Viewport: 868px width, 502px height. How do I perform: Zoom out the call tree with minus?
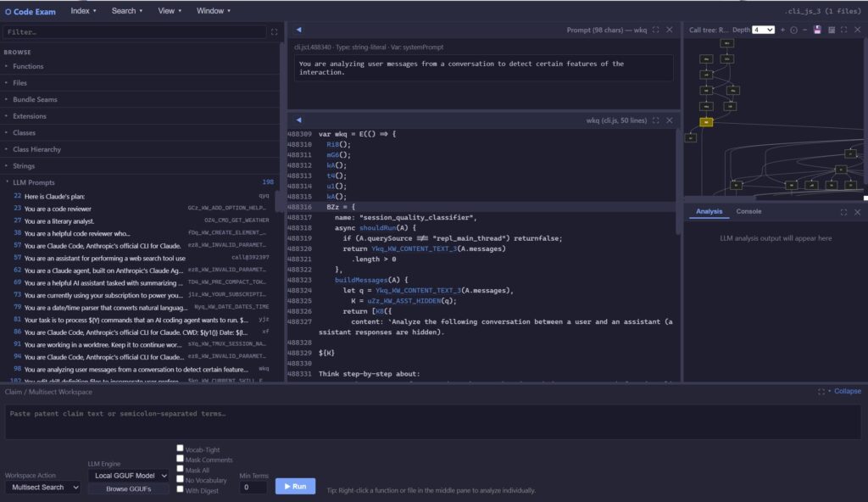(805, 30)
